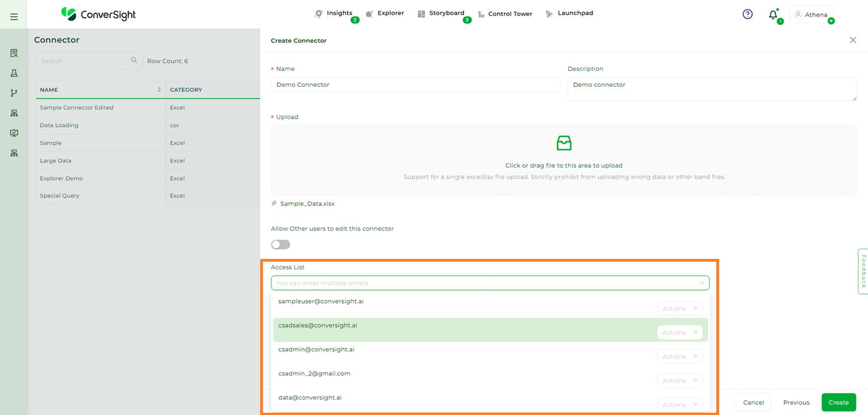The width and height of the screenshot is (868, 415).
Task: Open the notifications bell icon
Action: pos(773,15)
